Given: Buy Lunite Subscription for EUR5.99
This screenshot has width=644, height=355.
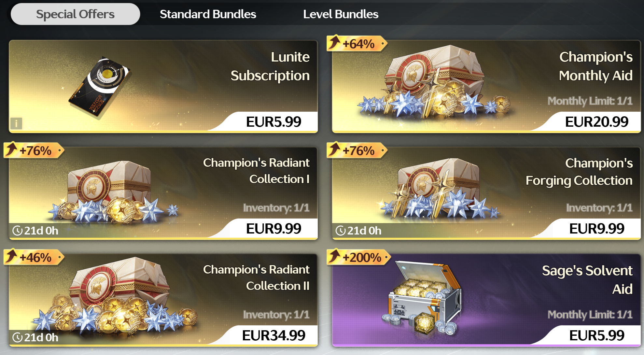Looking at the screenshot, I should coord(273,122).
